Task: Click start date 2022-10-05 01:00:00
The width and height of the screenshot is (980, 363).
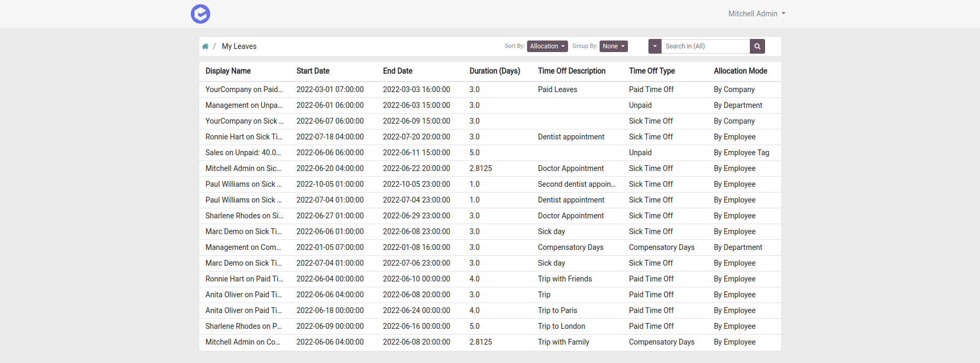Action: point(330,184)
